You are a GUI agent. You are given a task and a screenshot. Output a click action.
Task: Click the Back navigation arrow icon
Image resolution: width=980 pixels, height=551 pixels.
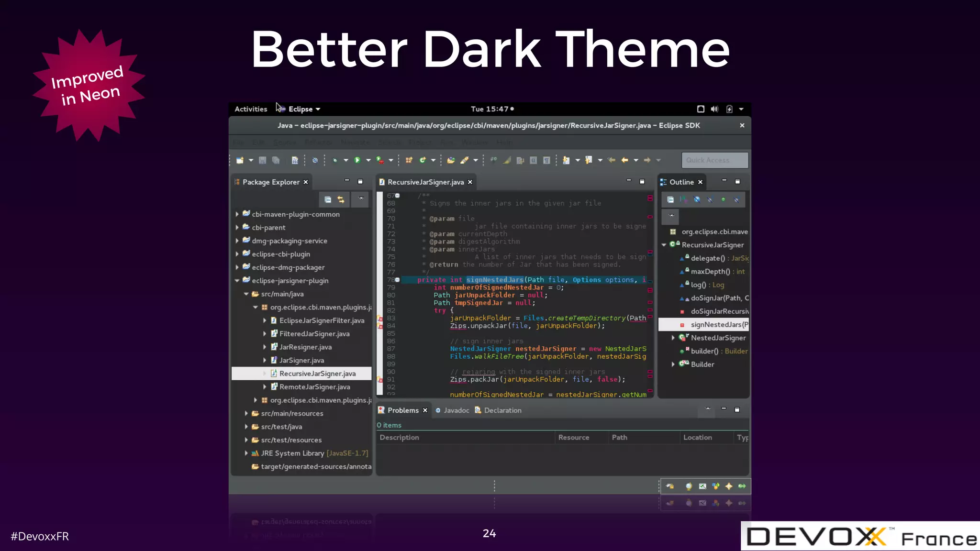624,160
